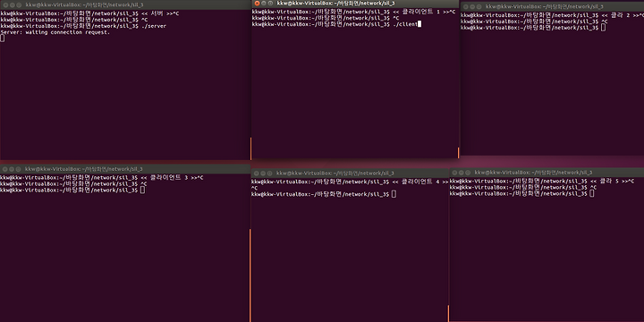
Task: Maximize the client 1 terminal window
Action: tap(270, 4)
